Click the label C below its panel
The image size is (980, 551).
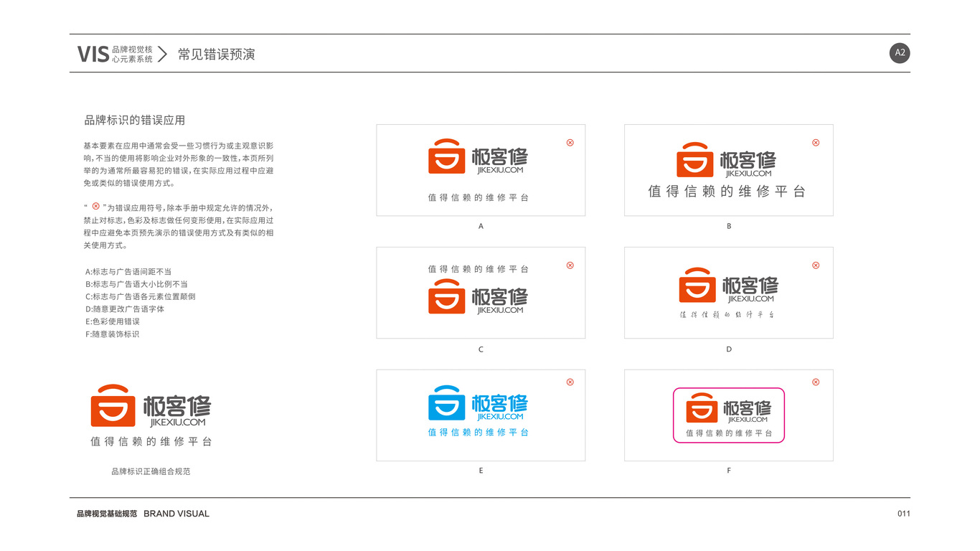coord(481,349)
